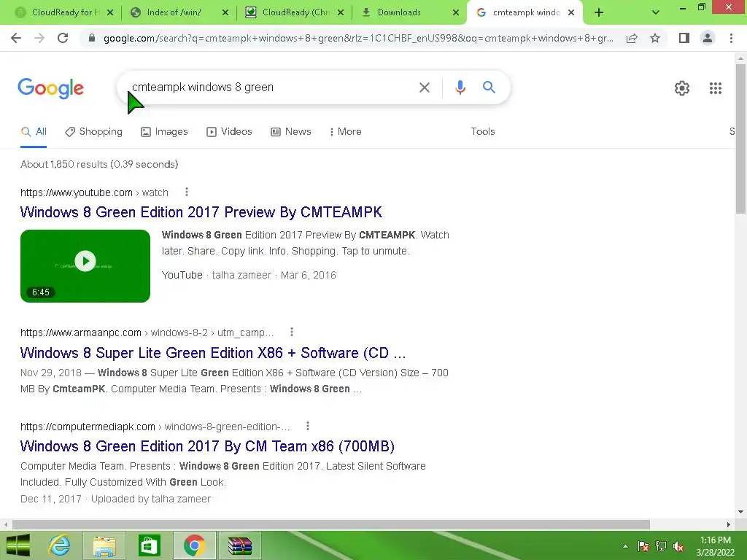
Task: Open options for the YouTube result
Action: [187, 192]
